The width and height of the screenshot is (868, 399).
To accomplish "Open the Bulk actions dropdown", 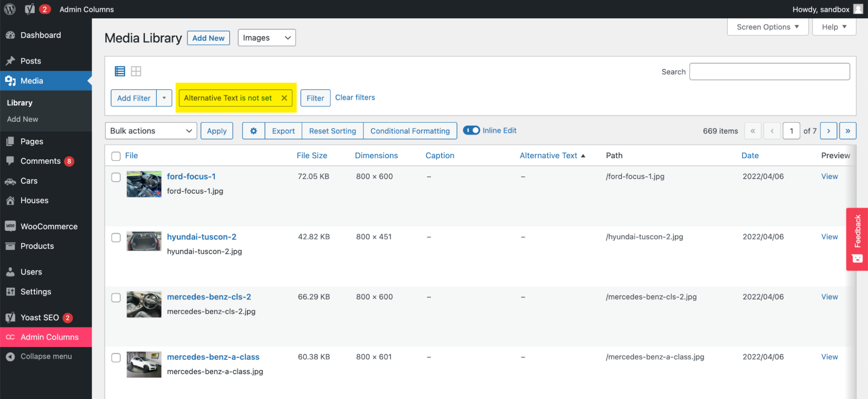I will [151, 131].
